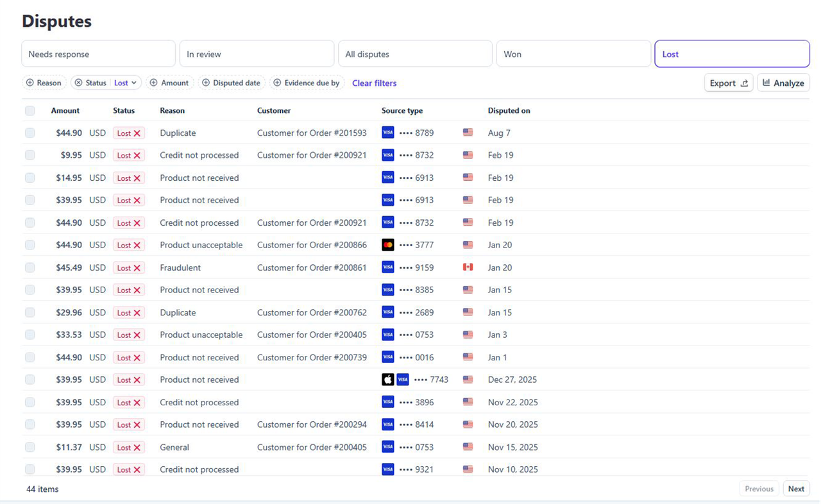821x504 pixels.
Task: Click Lost badge on $33.53 row
Action: click(129, 335)
